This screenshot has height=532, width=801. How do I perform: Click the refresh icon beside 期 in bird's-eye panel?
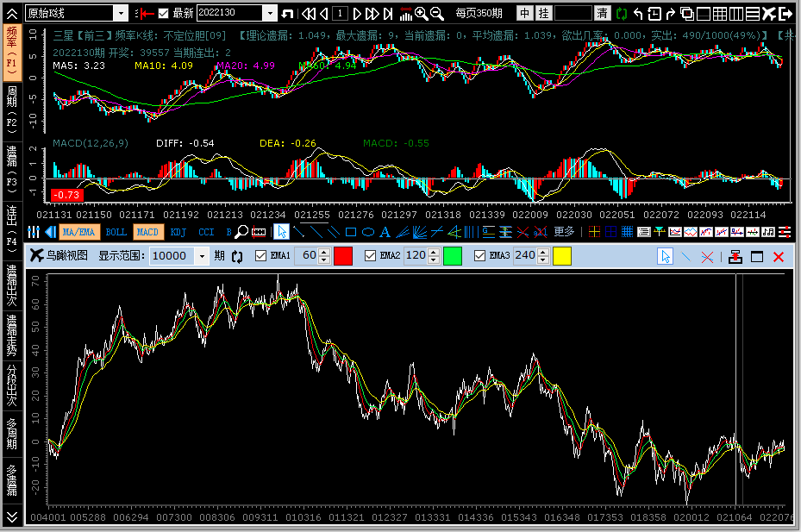click(x=237, y=257)
